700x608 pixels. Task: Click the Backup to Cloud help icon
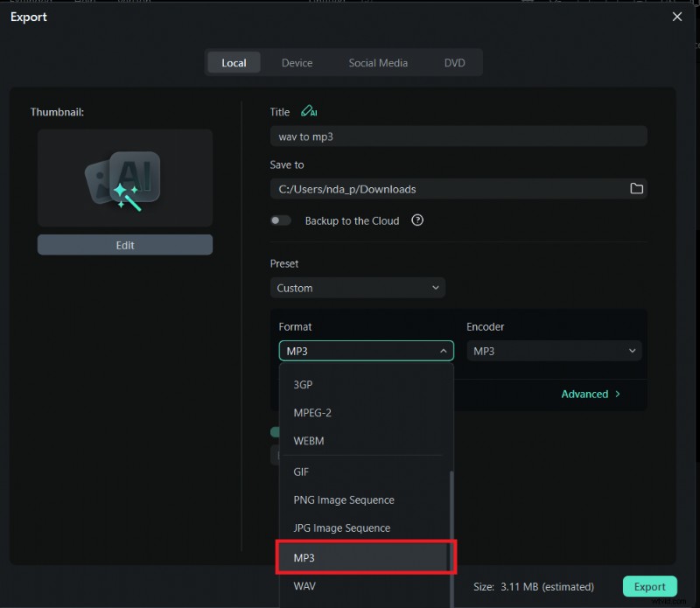click(x=417, y=220)
